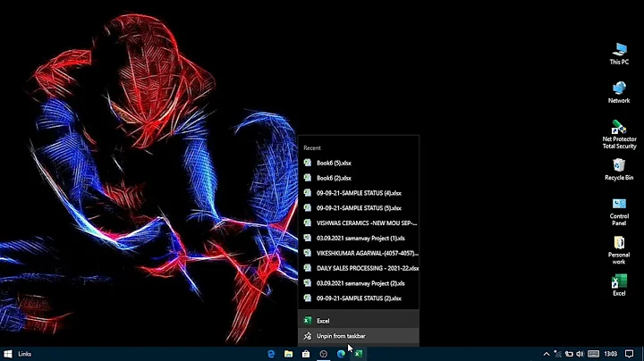This screenshot has height=361, width=644.
Task: Open Microsoft Store from taskbar
Action: (306, 354)
